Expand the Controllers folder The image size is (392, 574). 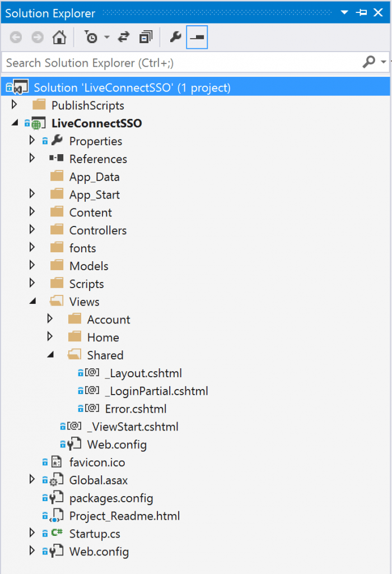coord(32,229)
